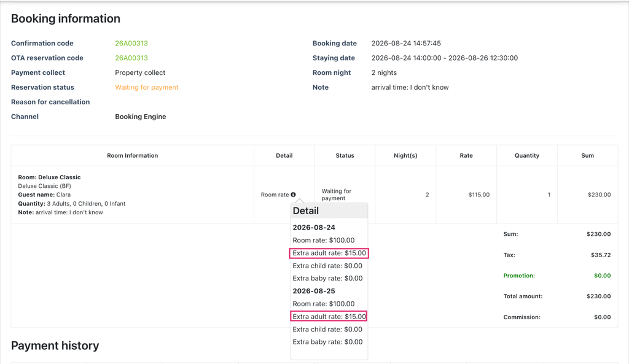Viewport: 629px width, 364px height.
Task: Click the Rate column header
Action: point(466,155)
